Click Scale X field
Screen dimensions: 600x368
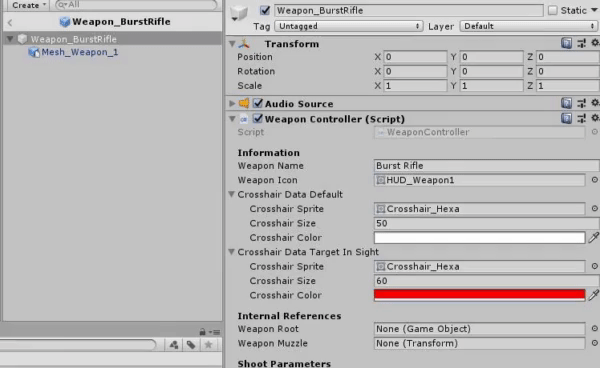pos(415,86)
